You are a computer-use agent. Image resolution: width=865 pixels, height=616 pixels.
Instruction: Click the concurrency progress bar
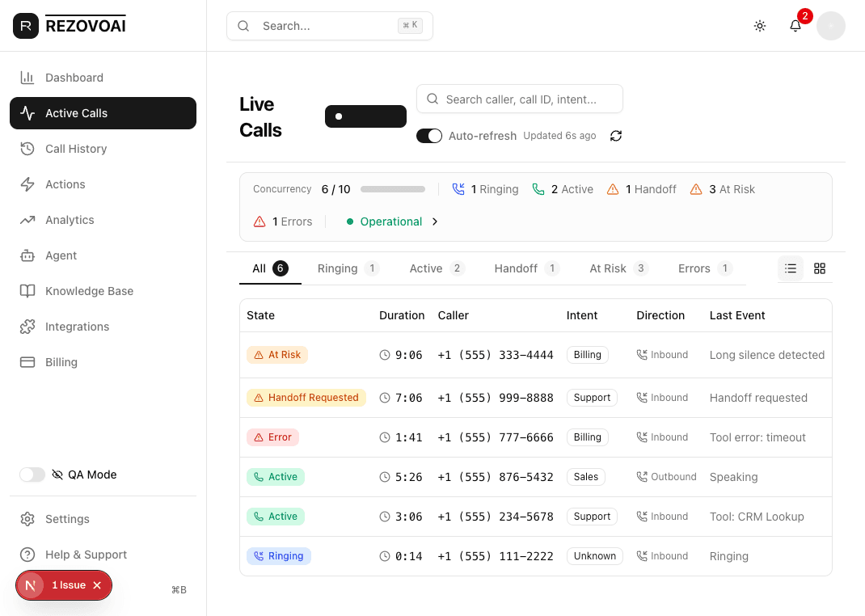pos(393,189)
